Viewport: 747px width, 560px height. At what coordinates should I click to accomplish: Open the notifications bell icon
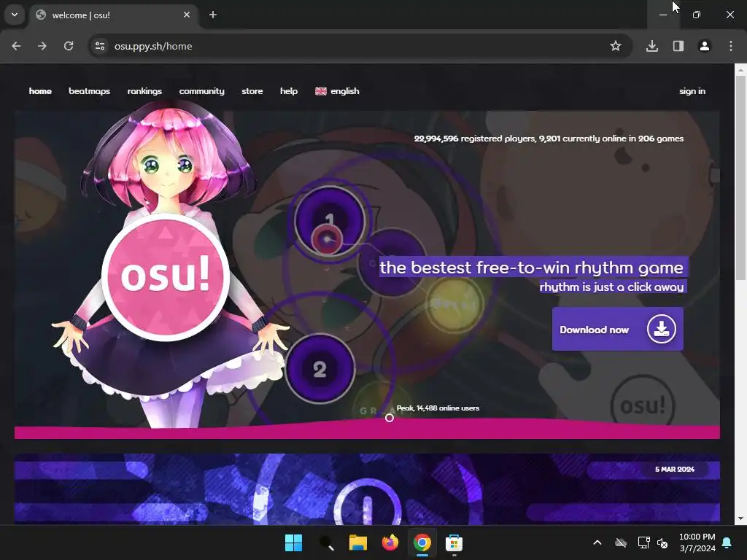pyautogui.click(x=727, y=542)
